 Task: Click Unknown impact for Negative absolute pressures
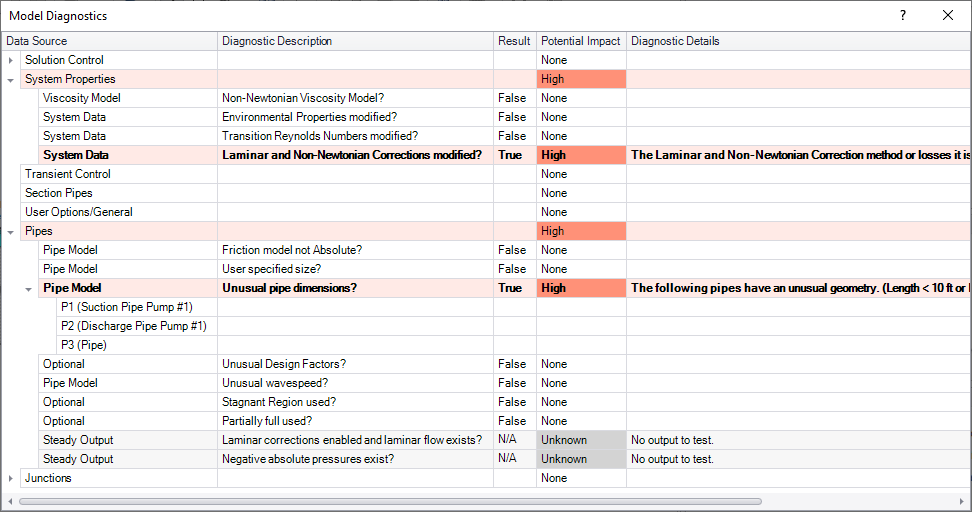pyautogui.click(x=581, y=459)
